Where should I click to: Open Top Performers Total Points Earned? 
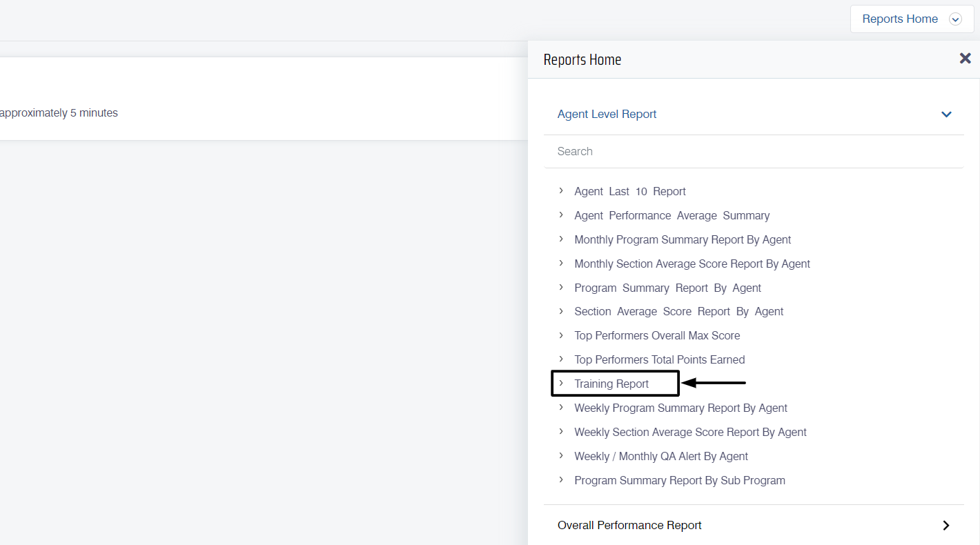pos(659,360)
